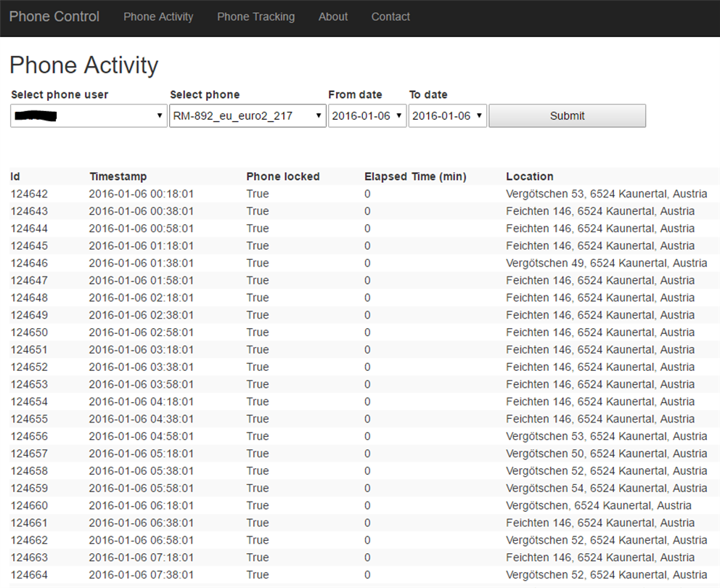Navigate to the Contact page
Image resolution: width=720 pixels, height=588 pixels.
click(390, 17)
